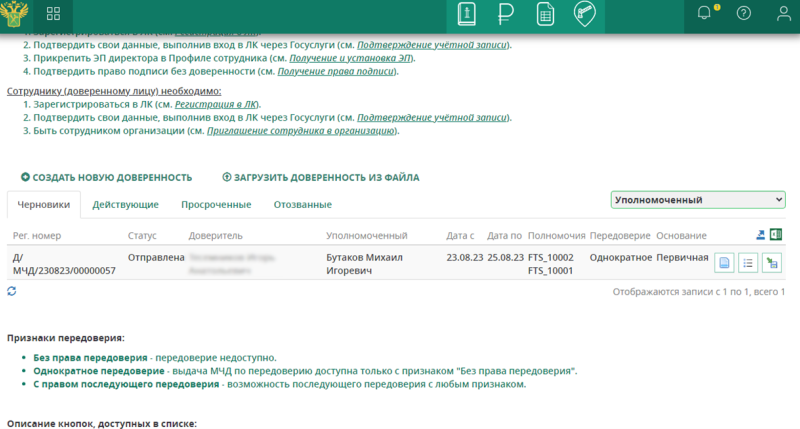Click the name Бутаков Михаил Игоревич
This screenshot has width=800, height=429.
364,264
